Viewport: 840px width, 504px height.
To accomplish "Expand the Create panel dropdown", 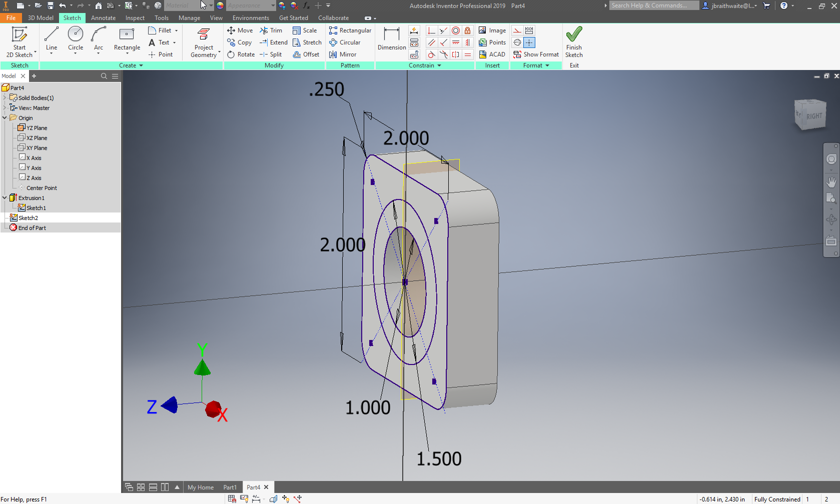I will 131,65.
